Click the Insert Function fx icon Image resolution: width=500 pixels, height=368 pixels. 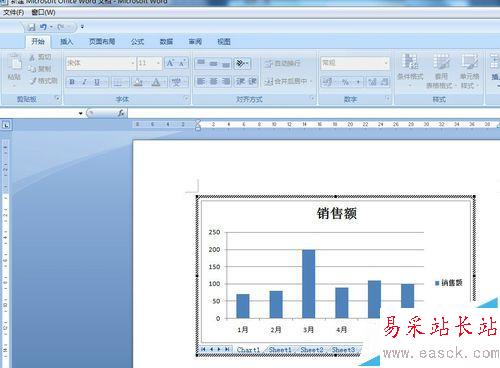coord(121,113)
